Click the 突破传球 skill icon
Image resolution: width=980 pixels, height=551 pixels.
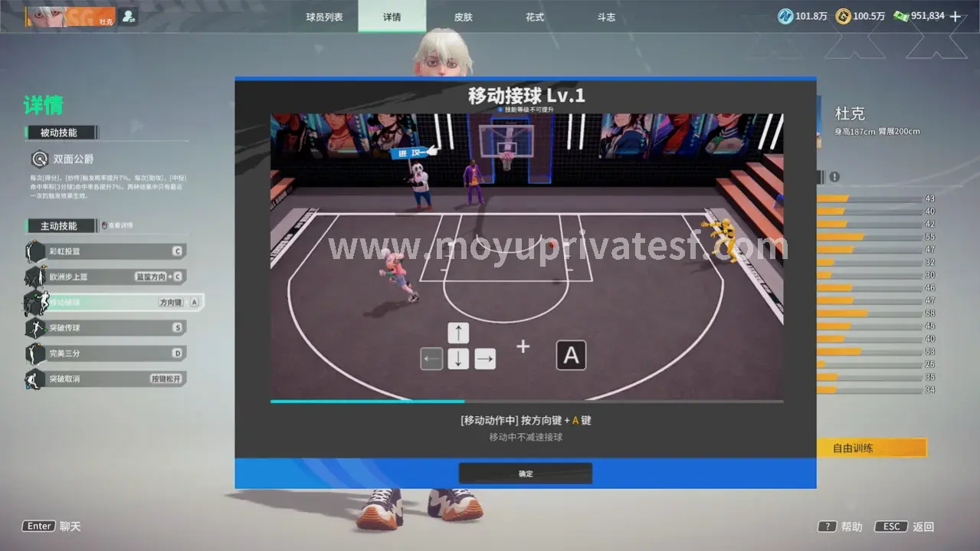[x=34, y=328]
